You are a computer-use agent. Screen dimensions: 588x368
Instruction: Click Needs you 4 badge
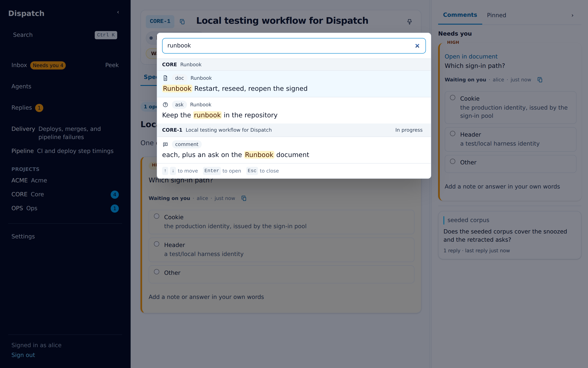48,65
